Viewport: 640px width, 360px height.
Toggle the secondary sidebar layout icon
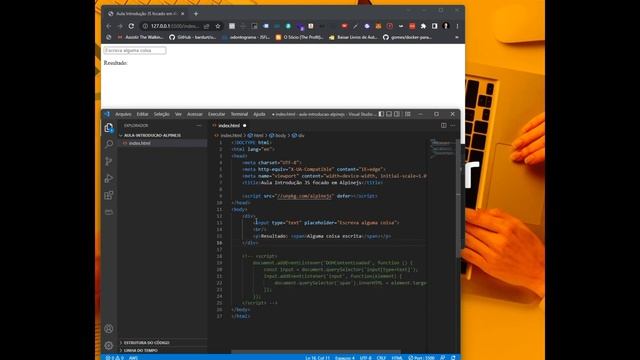(x=397, y=114)
